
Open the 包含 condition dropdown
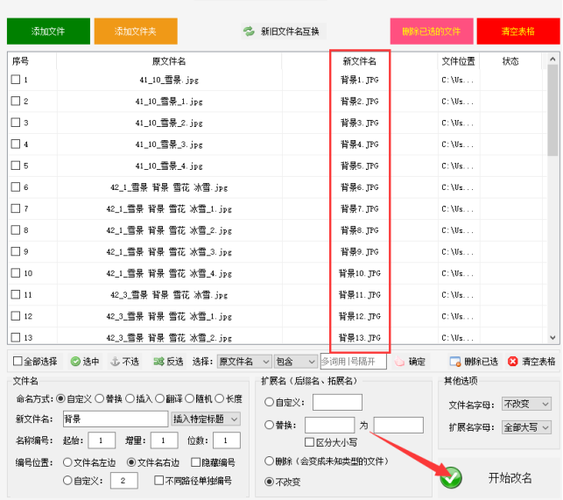(x=295, y=361)
